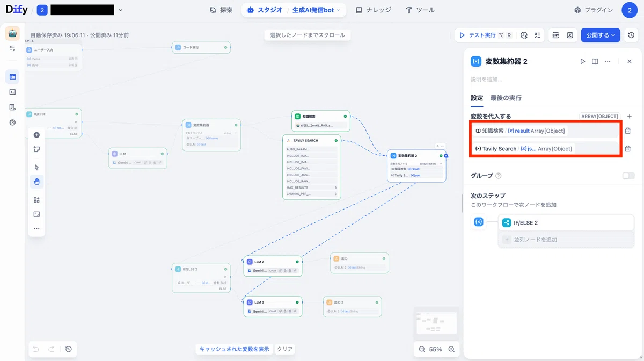Open version history icon beside publish
Image resolution: width=644 pixels, height=361 pixels.
click(x=631, y=35)
